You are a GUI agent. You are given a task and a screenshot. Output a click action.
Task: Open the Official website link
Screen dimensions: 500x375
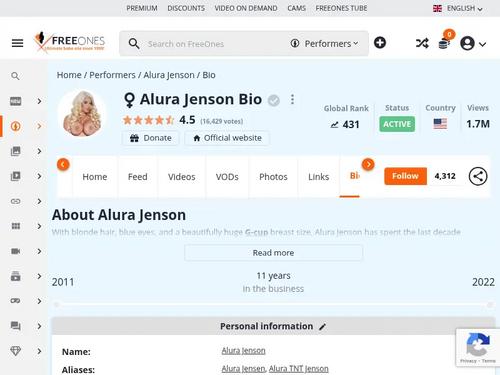[x=227, y=138]
